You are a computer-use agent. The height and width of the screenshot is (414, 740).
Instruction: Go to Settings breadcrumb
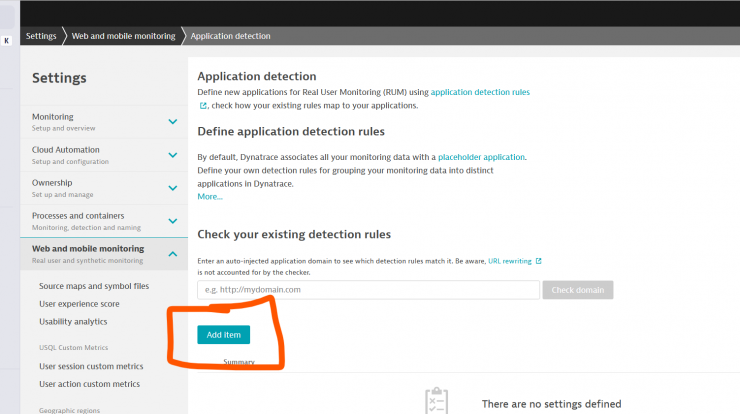click(41, 36)
